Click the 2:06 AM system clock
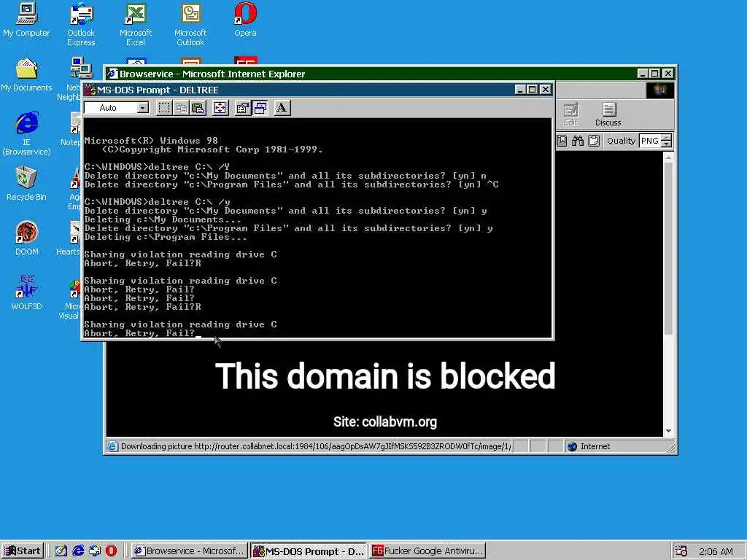Screen dimensions: 747x560 click(x=716, y=551)
